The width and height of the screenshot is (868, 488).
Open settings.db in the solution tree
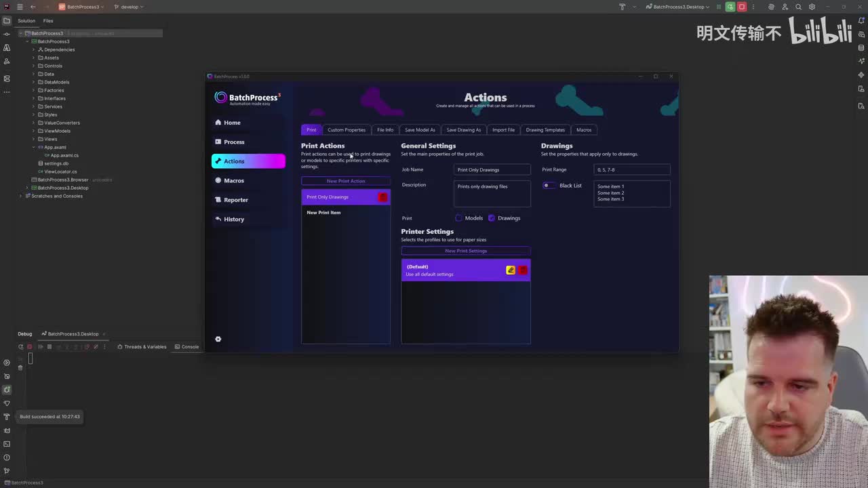(x=56, y=163)
